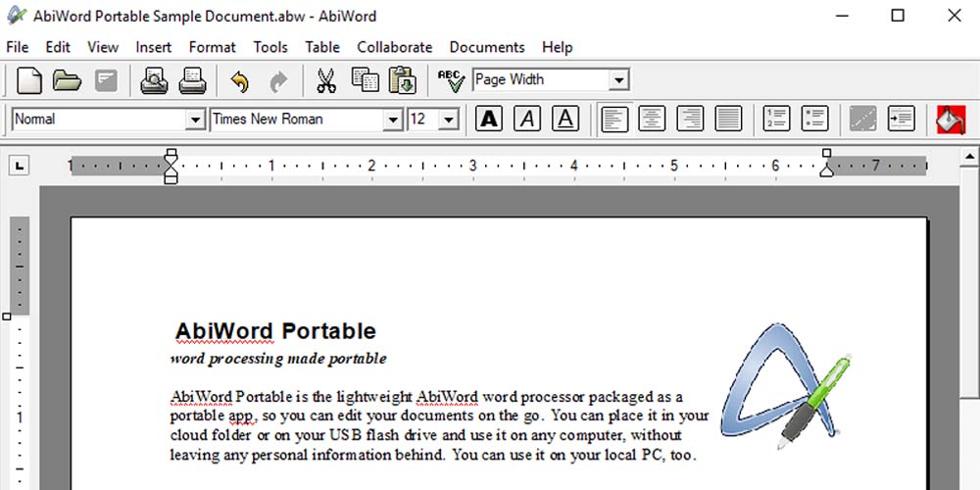Click the misspelled word 'app' in the paragraph
The width and height of the screenshot is (980, 490).
(240, 416)
